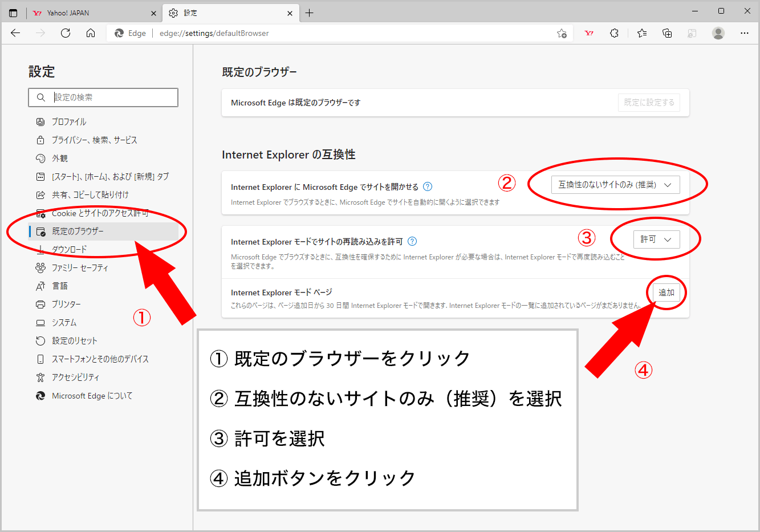
Task: Click the browser back arrow
Action: (15, 33)
